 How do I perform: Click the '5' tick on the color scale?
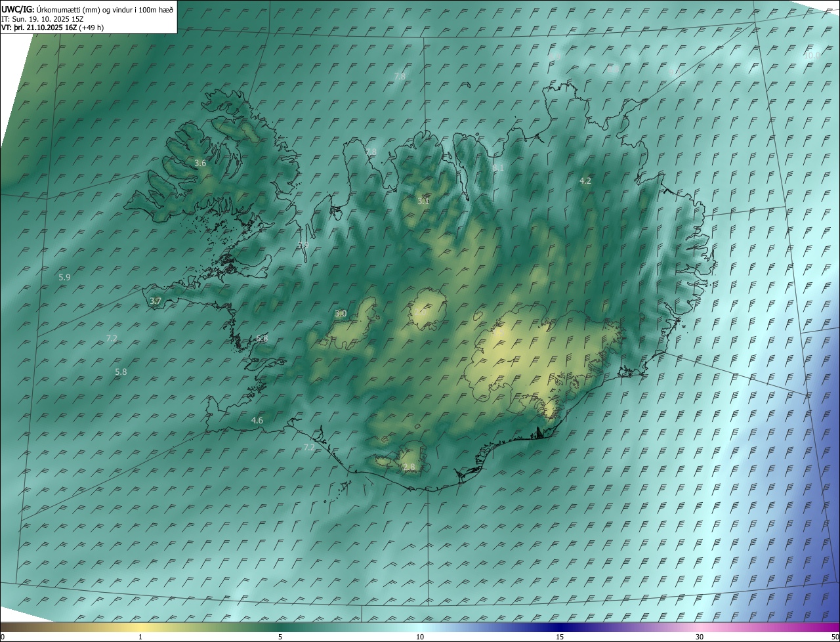click(280, 637)
